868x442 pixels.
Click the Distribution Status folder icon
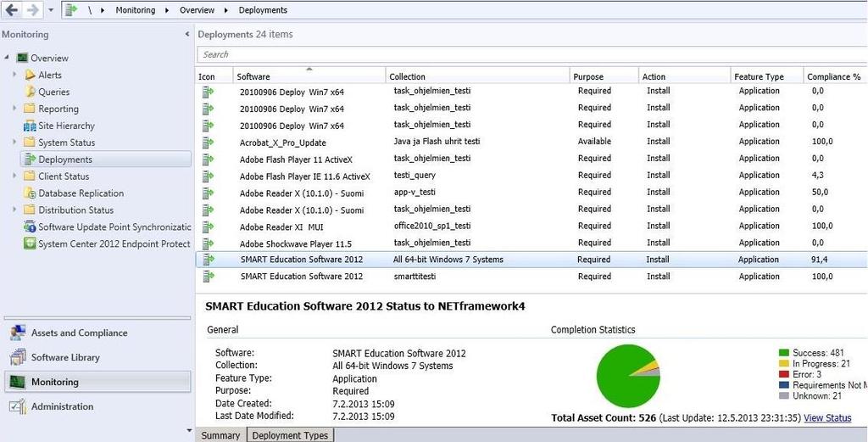(30, 210)
